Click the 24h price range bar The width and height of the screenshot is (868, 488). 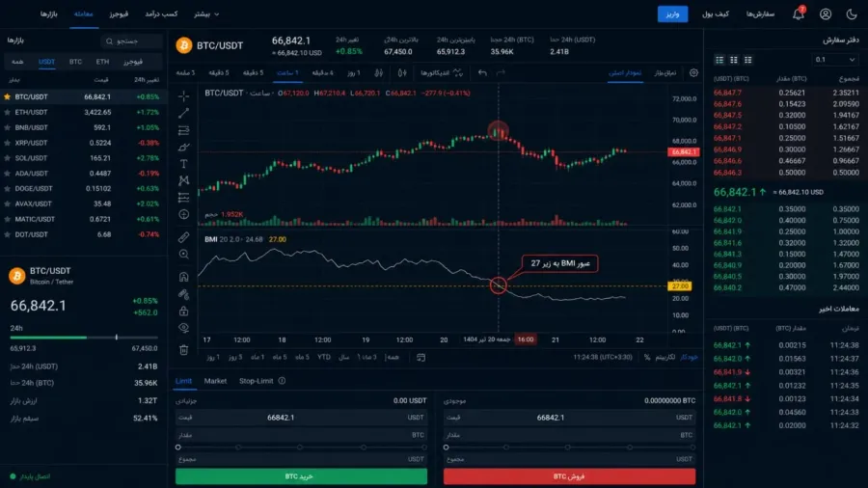(84, 337)
